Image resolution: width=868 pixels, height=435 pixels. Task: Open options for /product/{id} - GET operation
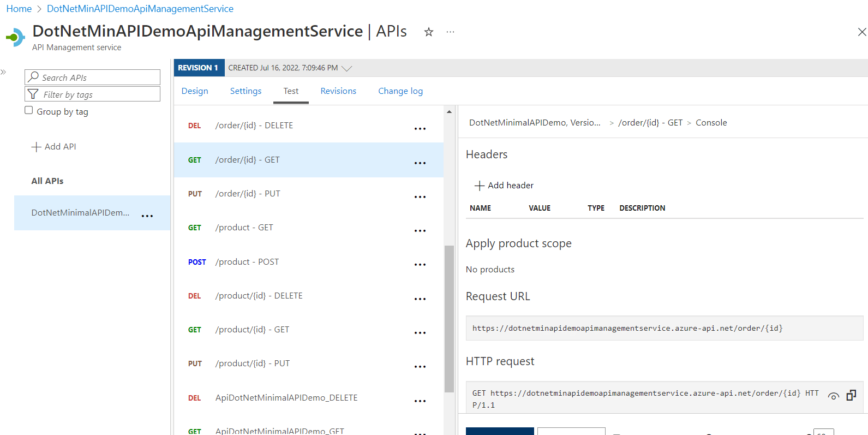pos(420,333)
